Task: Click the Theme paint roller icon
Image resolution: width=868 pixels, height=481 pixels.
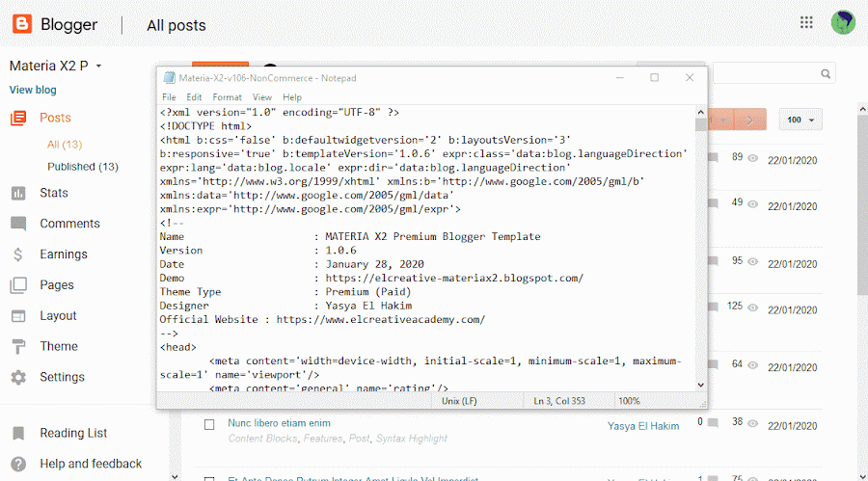Action: tap(18, 346)
